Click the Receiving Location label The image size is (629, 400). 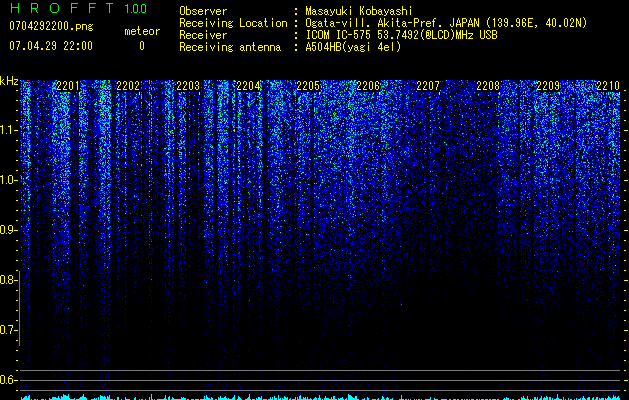[233, 23]
